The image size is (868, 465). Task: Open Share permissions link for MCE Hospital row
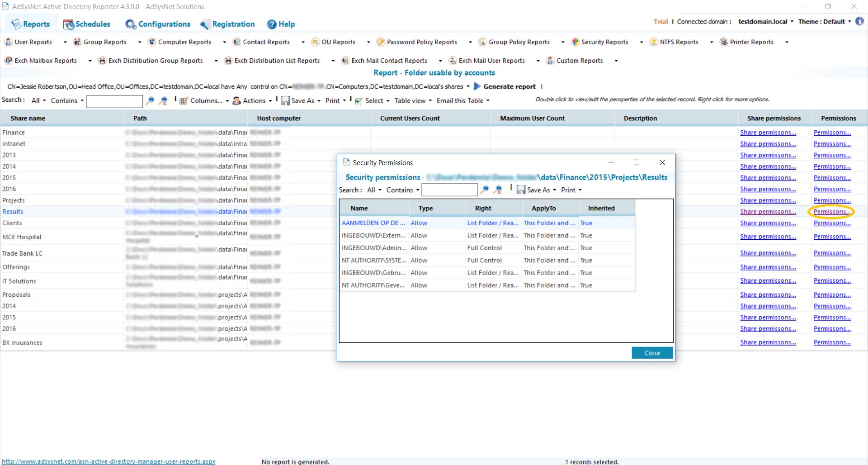[768, 237]
